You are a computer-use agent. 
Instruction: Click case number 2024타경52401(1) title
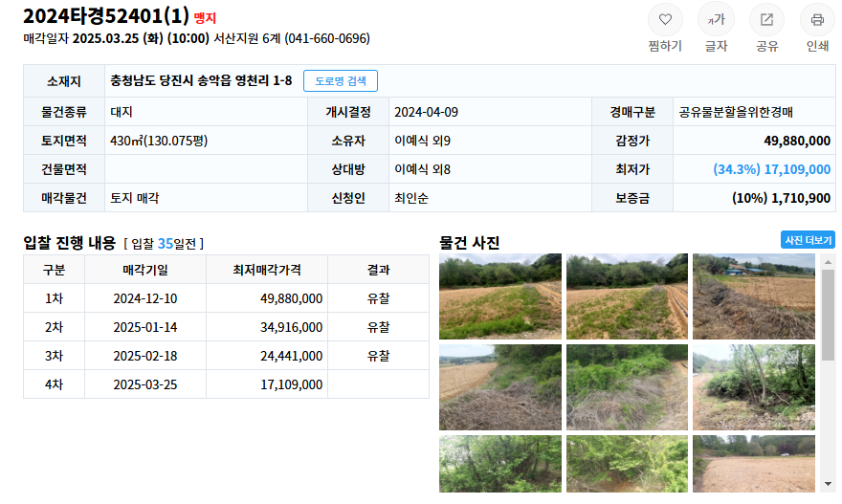[106, 16]
